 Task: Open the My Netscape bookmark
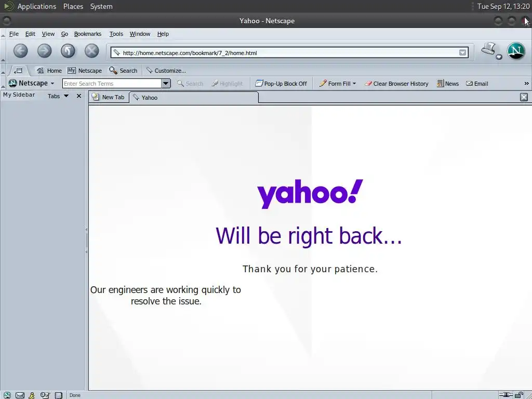(x=85, y=71)
